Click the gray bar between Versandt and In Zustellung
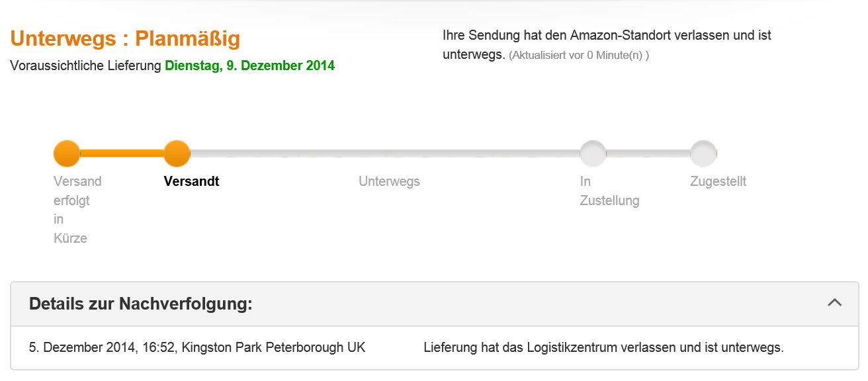Image resolution: width=868 pixels, height=381 pixels. point(384,153)
